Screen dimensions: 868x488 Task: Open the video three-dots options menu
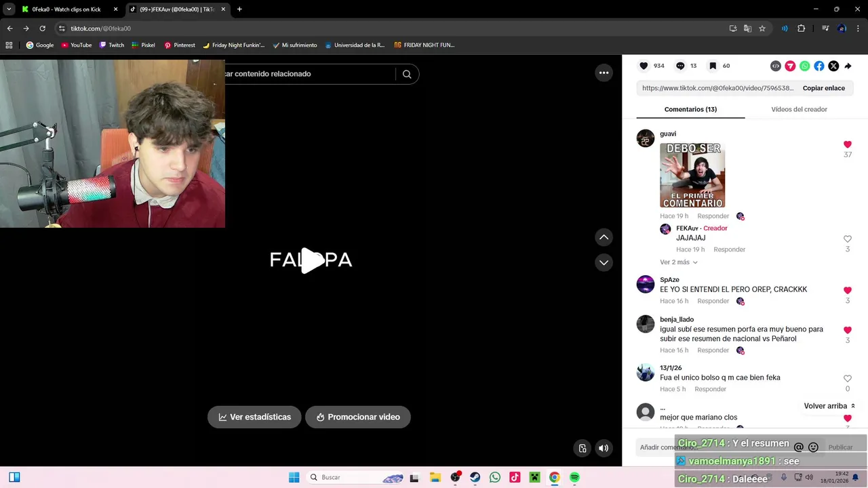click(604, 73)
